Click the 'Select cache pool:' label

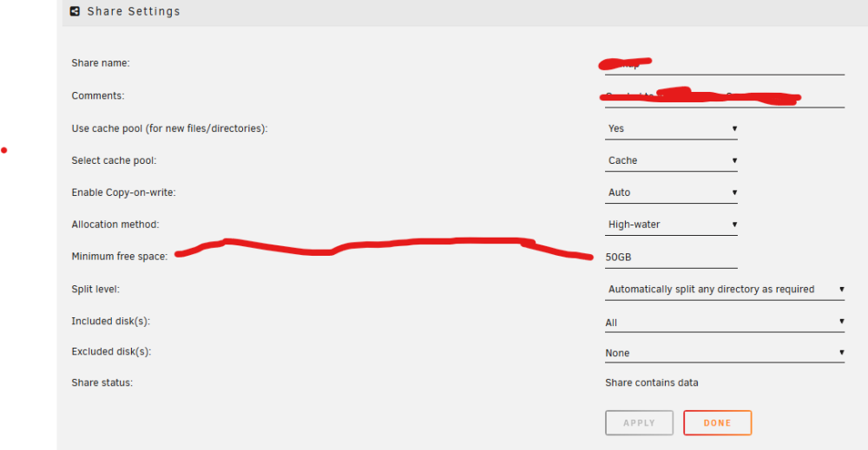coord(114,161)
